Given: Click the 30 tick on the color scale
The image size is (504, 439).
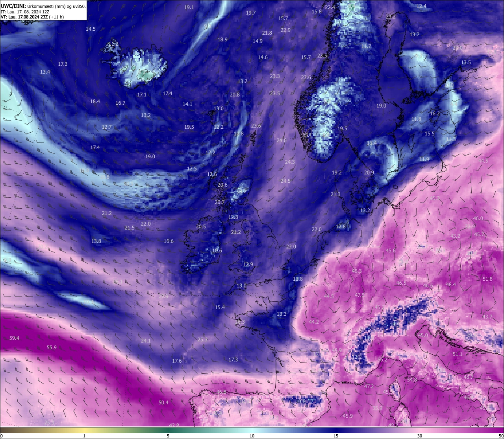Looking at the screenshot, I should coord(420,436).
